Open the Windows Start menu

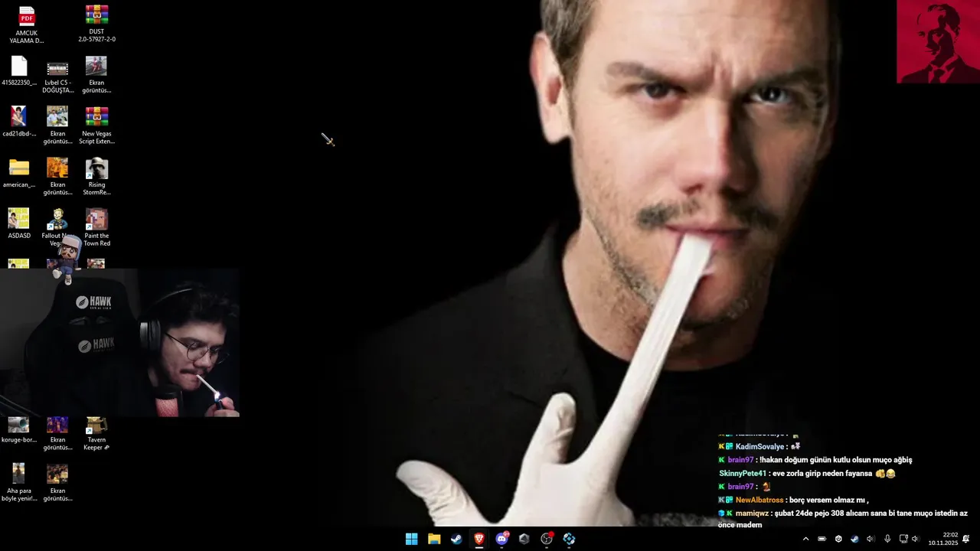[411, 539]
